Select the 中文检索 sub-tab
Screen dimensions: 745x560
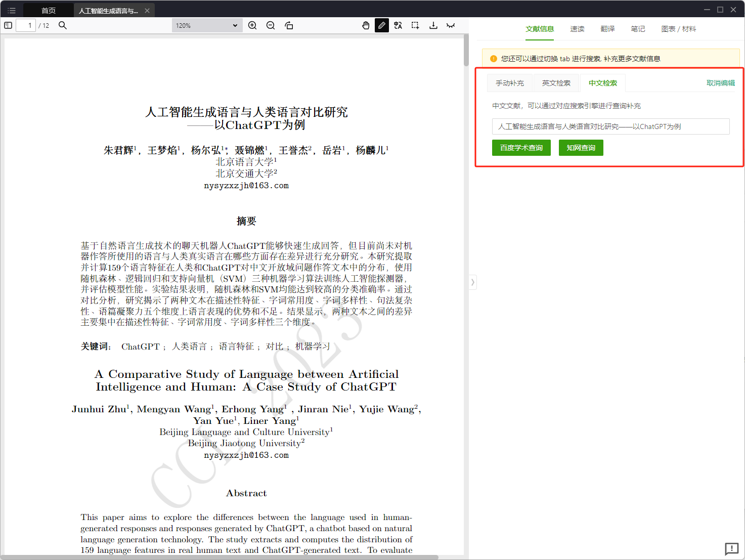(x=603, y=83)
